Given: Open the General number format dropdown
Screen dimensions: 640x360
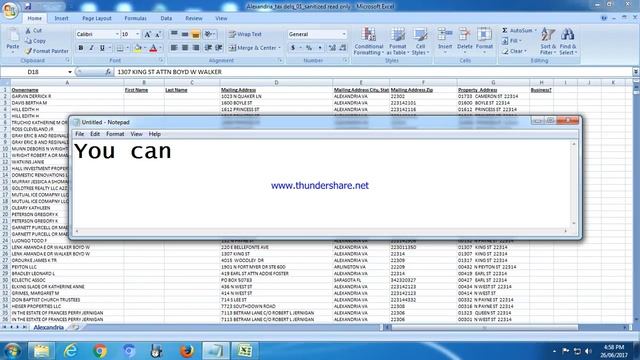Looking at the screenshot, I should [x=344, y=34].
